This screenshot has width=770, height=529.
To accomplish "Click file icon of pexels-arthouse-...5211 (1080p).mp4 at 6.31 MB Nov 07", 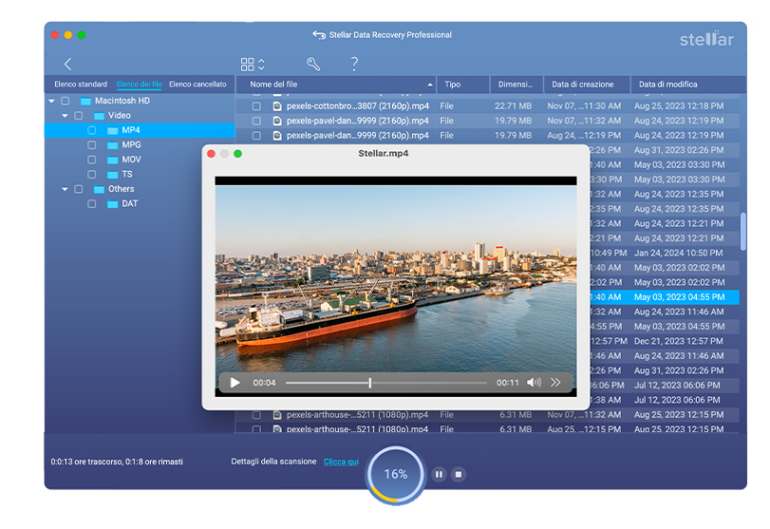I will 277,415.
